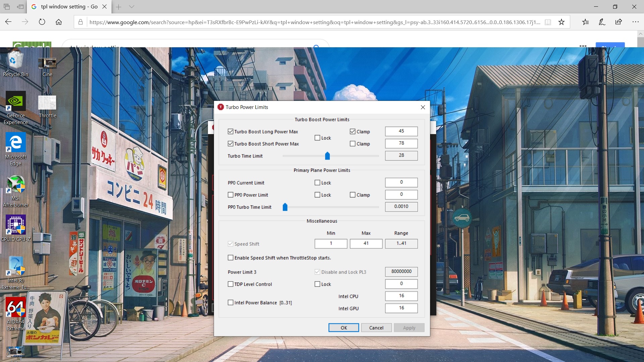The image size is (644, 362).
Task: Confirm settings with OK button
Action: [x=343, y=327]
